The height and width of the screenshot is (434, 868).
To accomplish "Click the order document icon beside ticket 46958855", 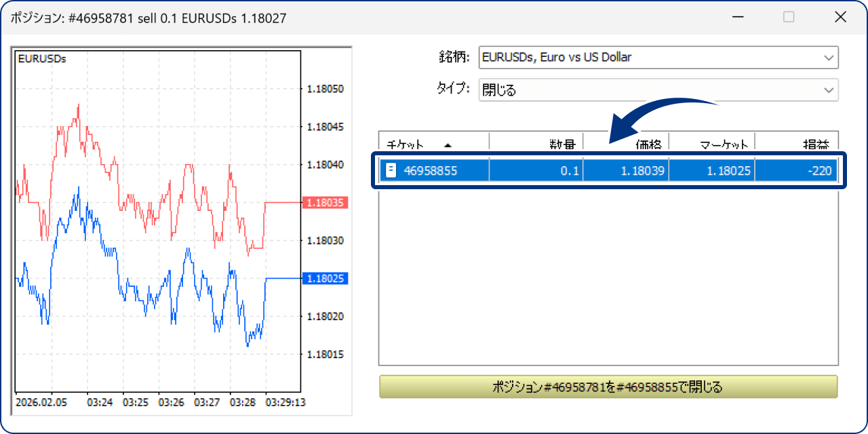I will pyautogui.click(x=391, y=170).
